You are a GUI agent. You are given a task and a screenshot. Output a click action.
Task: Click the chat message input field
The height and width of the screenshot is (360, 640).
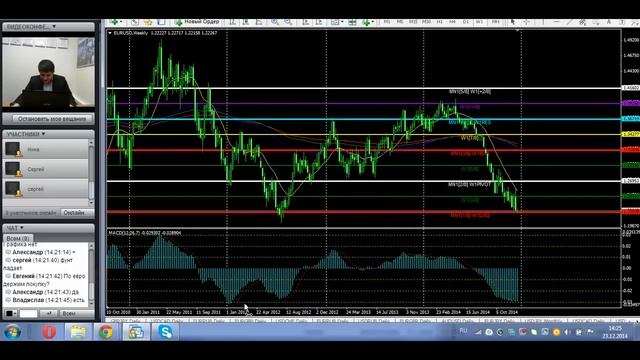tap(29, 313)
